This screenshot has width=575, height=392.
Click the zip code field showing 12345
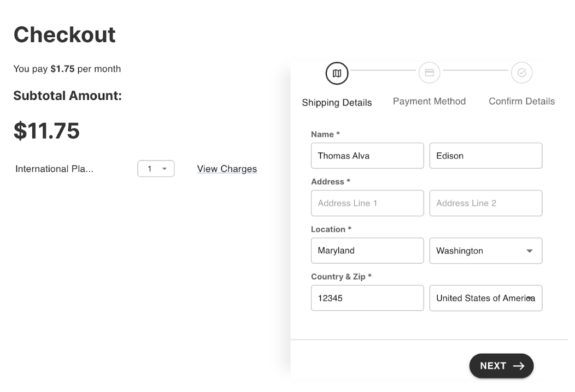tap(367, 298)
